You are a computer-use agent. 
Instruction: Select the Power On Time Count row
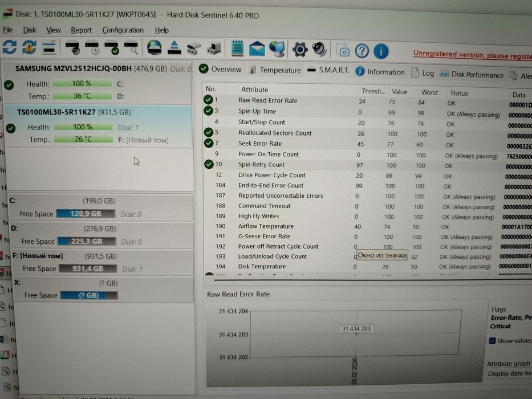click(367, 154)
